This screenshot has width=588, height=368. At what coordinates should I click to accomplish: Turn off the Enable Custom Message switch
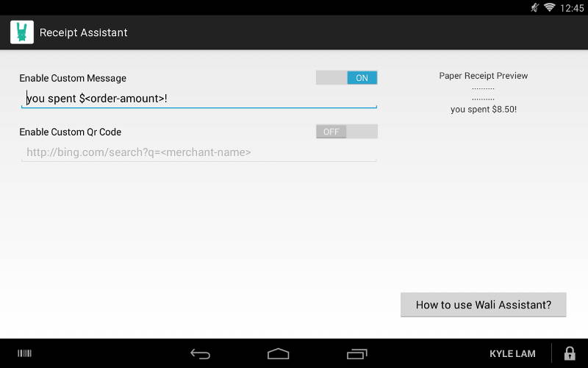click(346, 78)
